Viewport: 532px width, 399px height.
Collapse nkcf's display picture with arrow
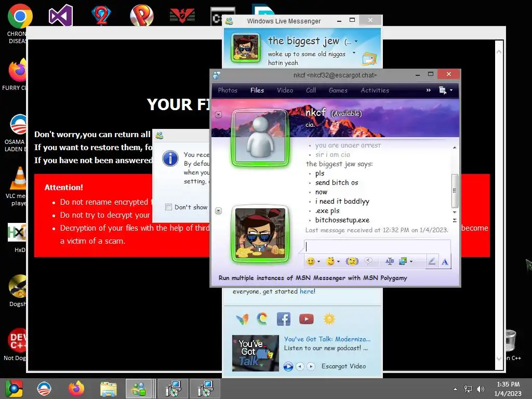[x=219, y=115]
